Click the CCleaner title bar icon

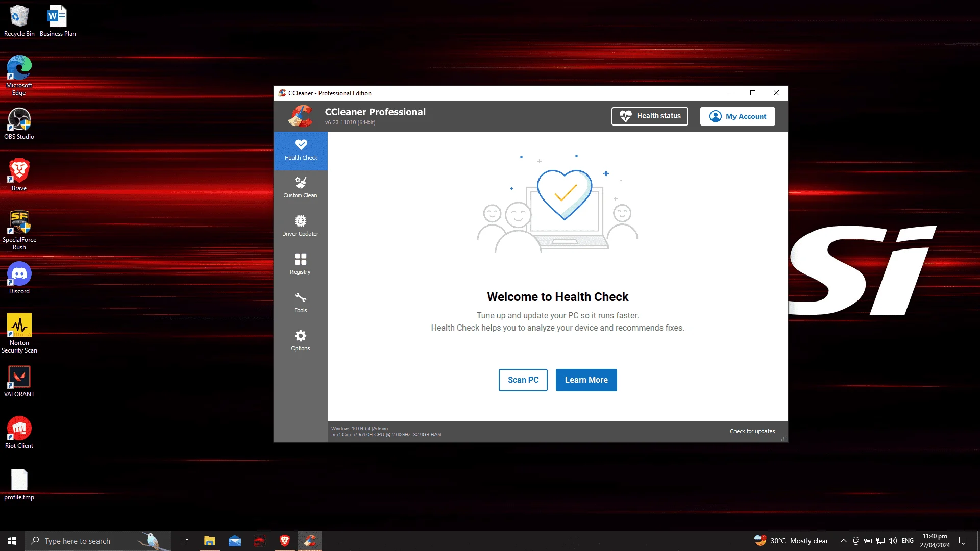click(x=282, y=93)
